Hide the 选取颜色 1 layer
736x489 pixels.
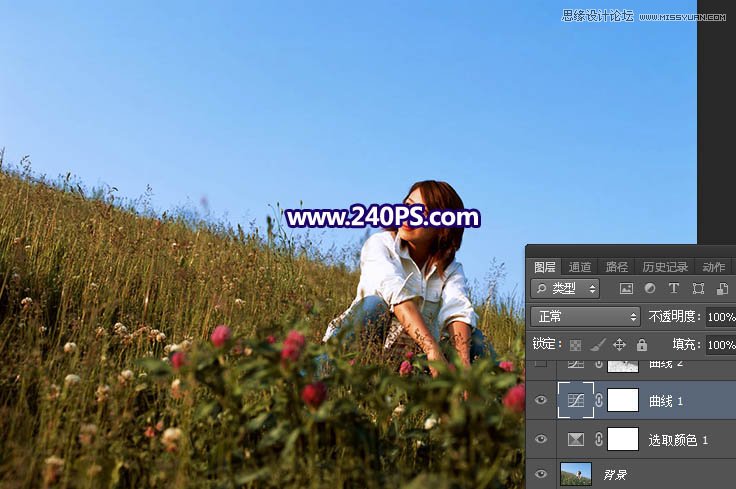pos(541,439)
